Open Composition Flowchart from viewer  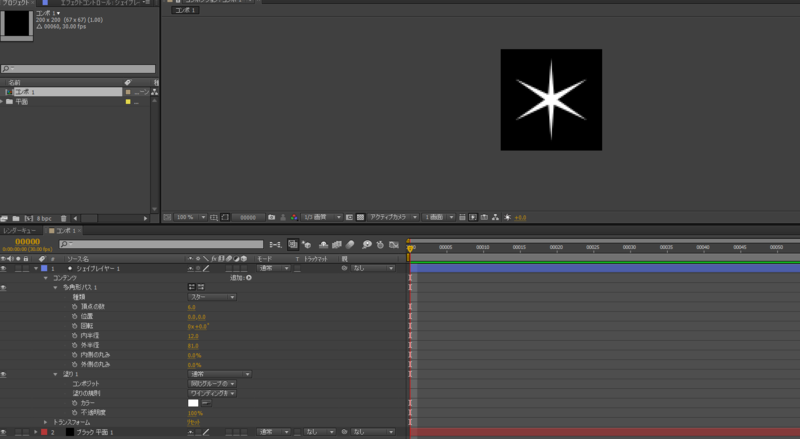pyautogui.click(x=495, y=217)
